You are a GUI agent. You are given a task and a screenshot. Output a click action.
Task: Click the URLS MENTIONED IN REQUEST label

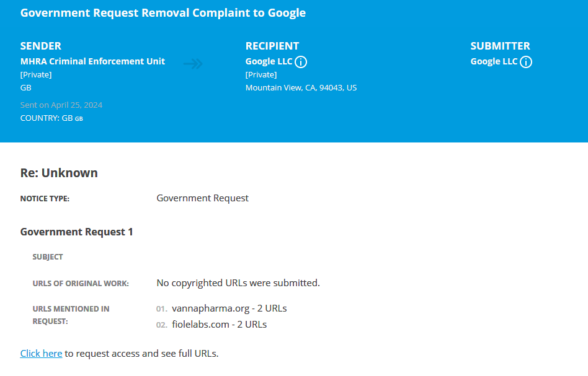point(71,315)
